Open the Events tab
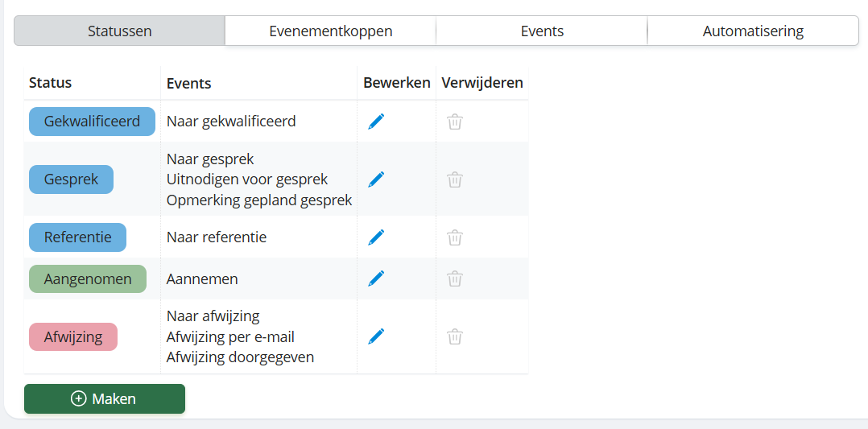 (542, 31)
